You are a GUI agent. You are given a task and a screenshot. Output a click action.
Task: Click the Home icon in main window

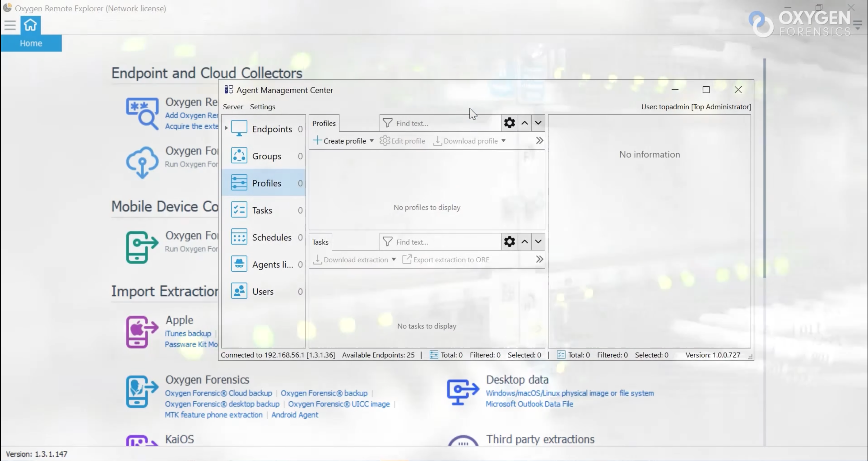coord(30,25)
